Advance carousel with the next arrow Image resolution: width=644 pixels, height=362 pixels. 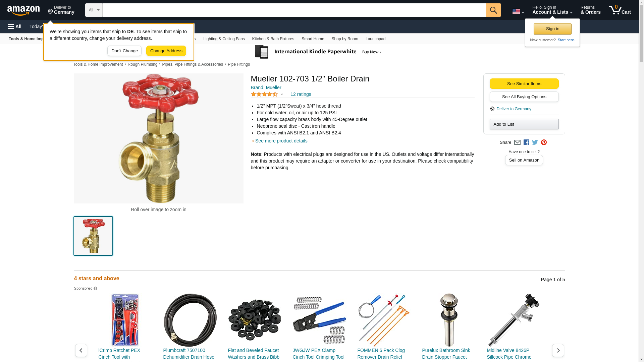558,350
